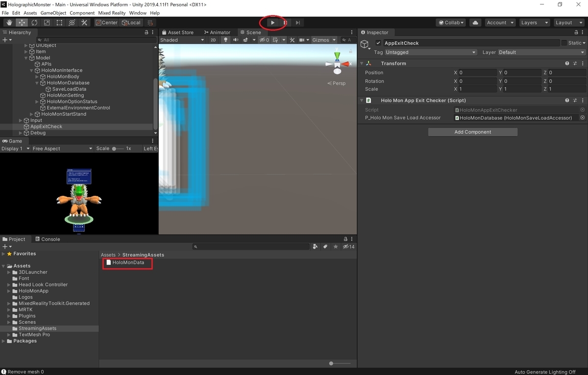Open Tag Untagged dropdown
The width and height of the screenshot is (588, 375).
(431, 52)
